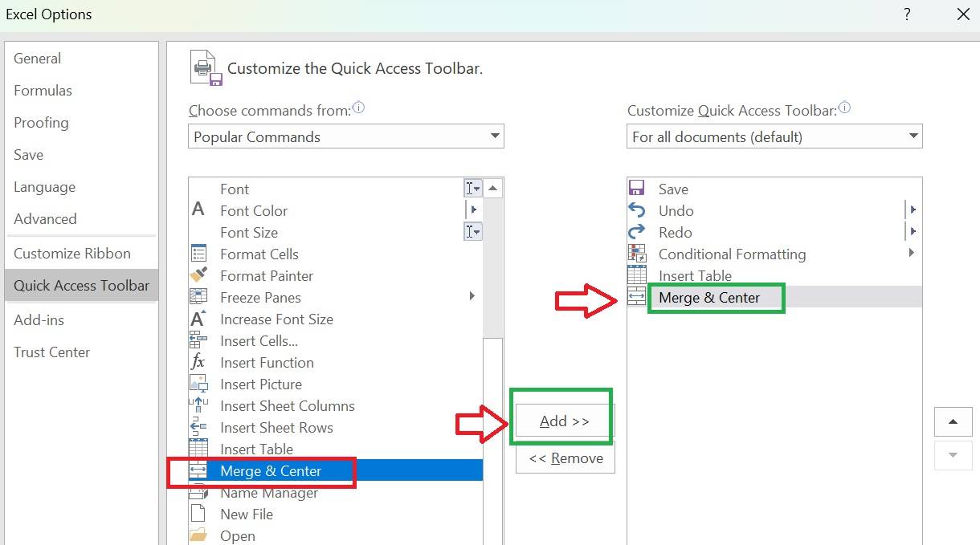Select the Insert Function fx icon
This screenshot has height=545, width=980.
click(198, 362)
